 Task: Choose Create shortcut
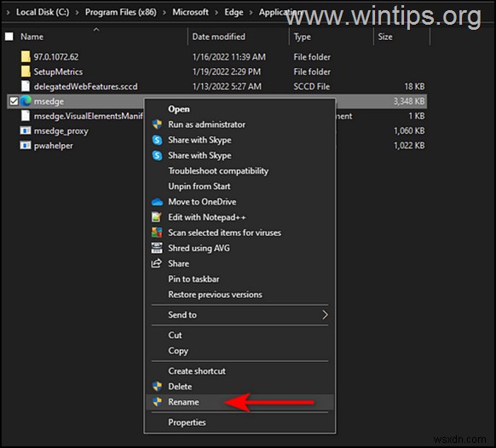pyautogui.click(x=197, y=370)
